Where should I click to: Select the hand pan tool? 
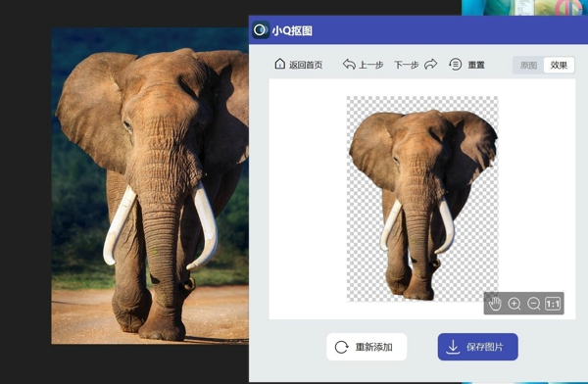495,304
